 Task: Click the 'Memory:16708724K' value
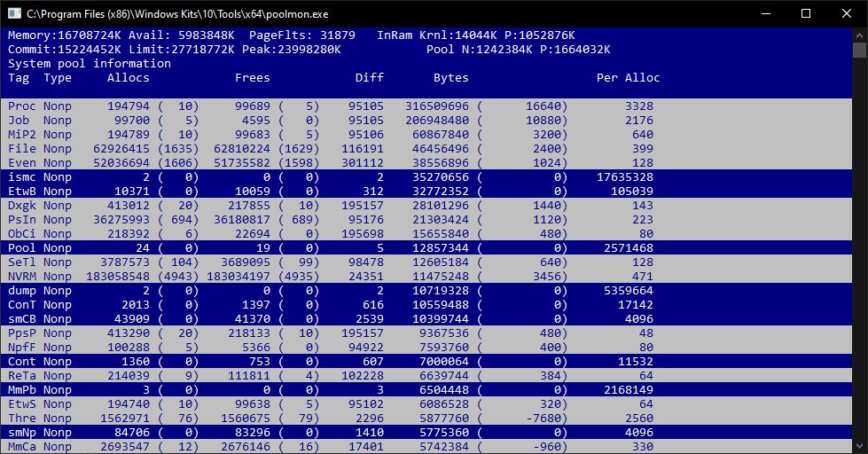(64, 35)
